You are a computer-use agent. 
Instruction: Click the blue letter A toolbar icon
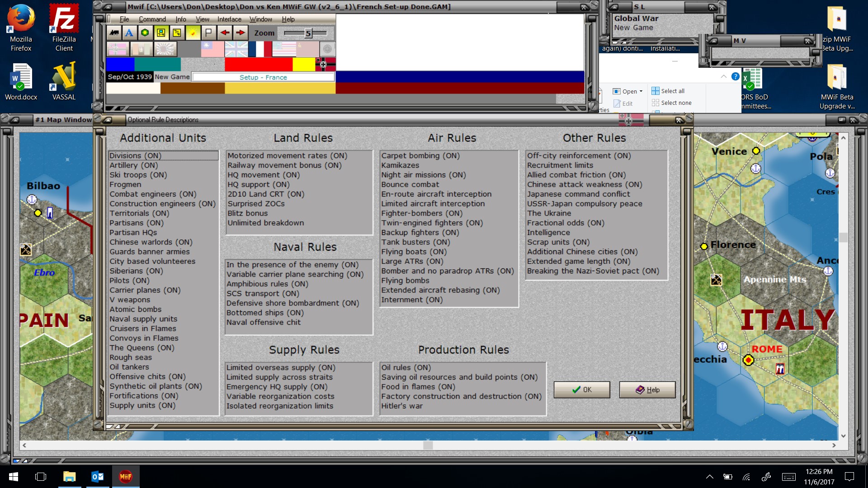point(129,33)
